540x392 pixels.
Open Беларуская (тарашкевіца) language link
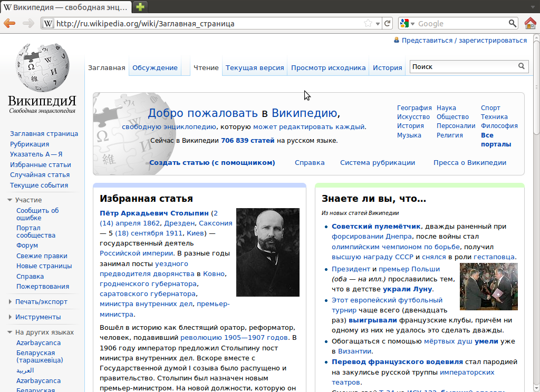[x=40, y=357]
